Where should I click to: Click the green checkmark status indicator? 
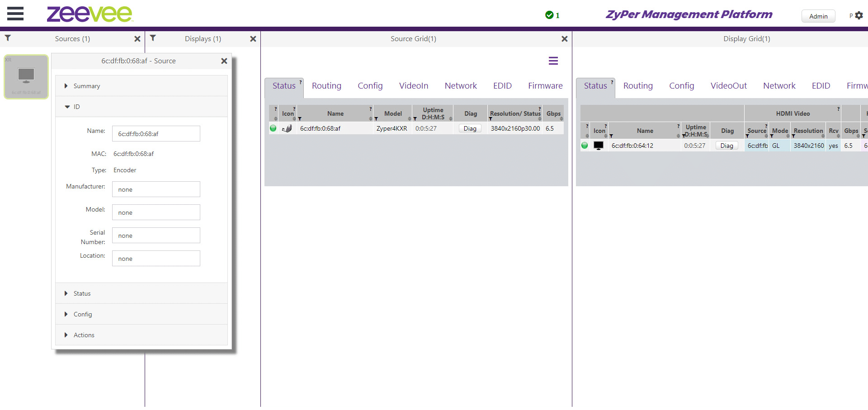click(x=549, y=15)
